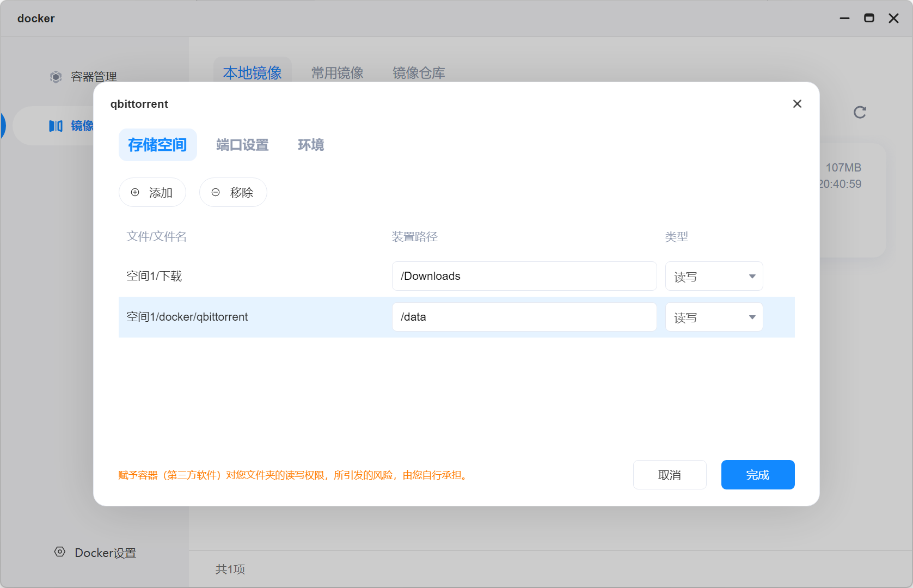This screenshot has height=588, width=913.
Task: Open 类型 dropdown for /data row
Action: click(x=714, y=317)
